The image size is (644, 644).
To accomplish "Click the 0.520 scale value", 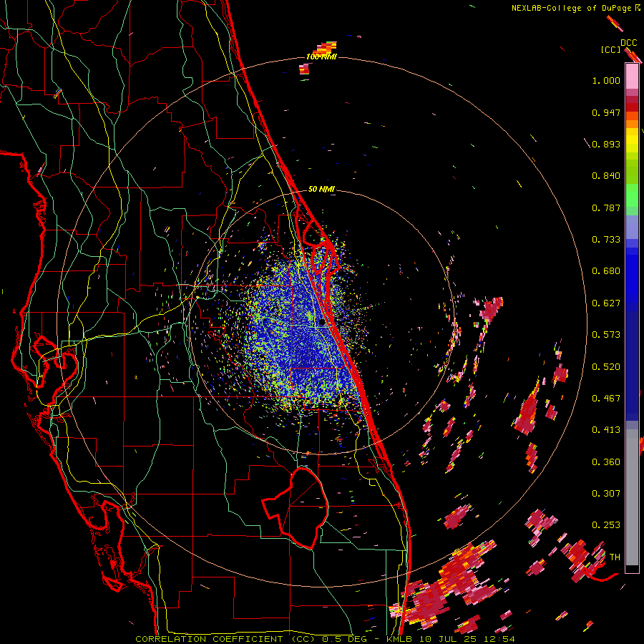I will 606,367.
